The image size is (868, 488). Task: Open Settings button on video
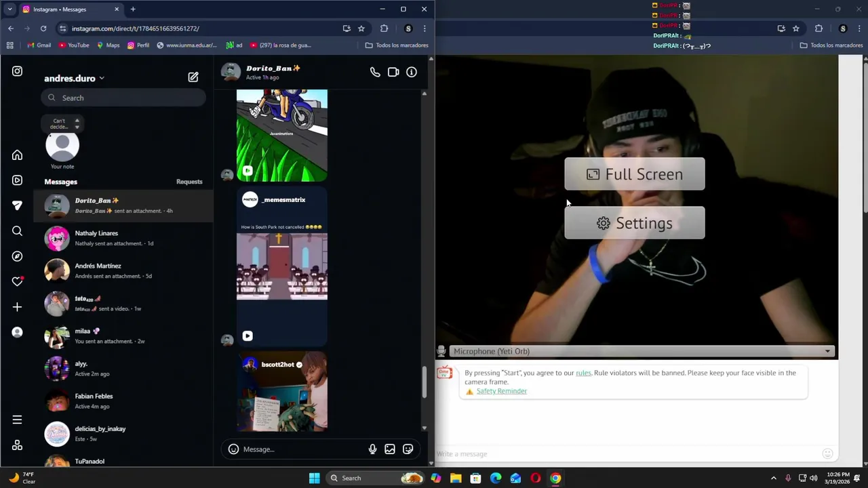pyautogui.click(x=635, y=223)
